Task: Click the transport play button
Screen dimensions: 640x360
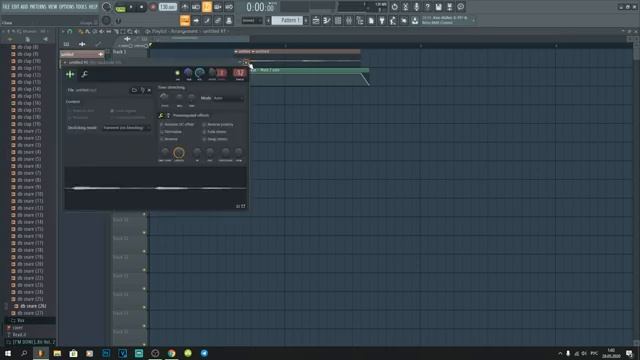Action: pos(131,7)
